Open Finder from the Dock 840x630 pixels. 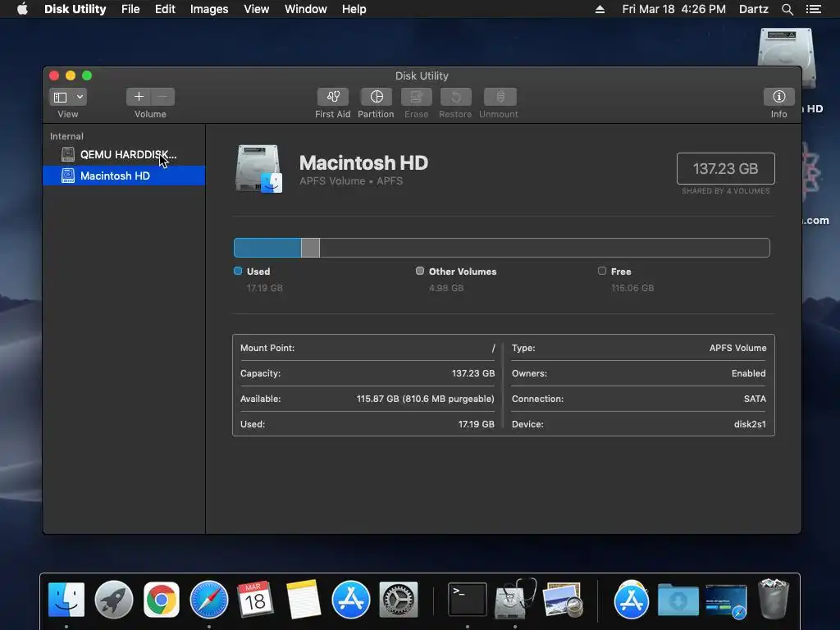[x=66, y=600]
